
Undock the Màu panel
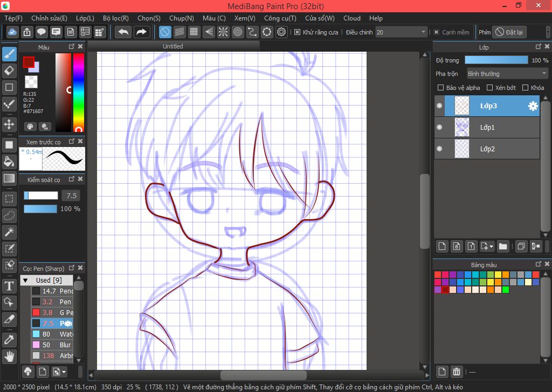click(72, 46)
